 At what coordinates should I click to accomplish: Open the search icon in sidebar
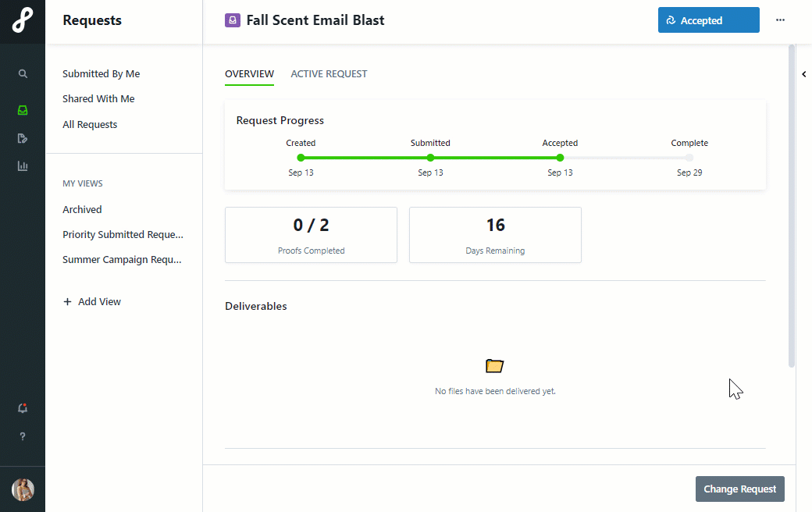pos(23,73)
